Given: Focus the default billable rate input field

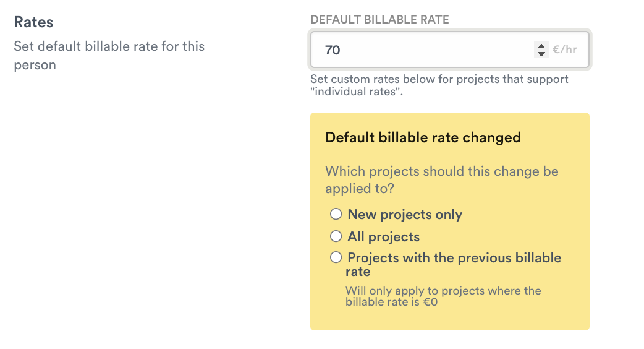Looking at the screenshot, I should (x=420, y=50).
